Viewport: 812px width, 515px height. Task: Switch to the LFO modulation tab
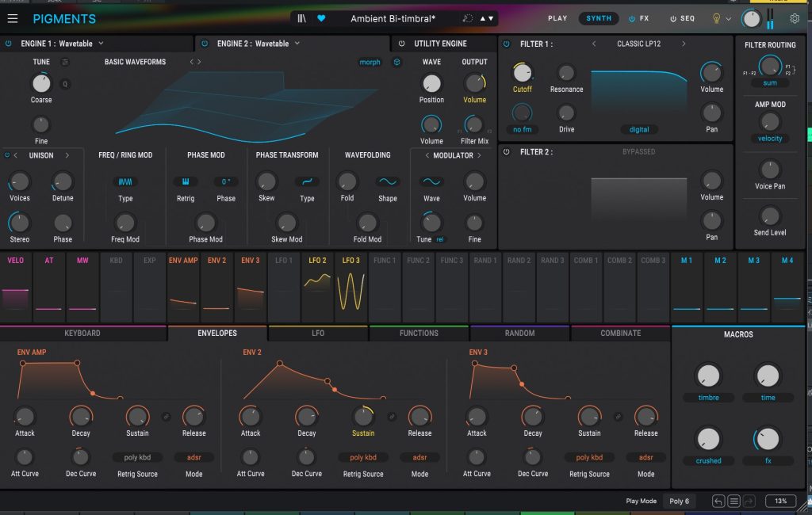(318, 334)
